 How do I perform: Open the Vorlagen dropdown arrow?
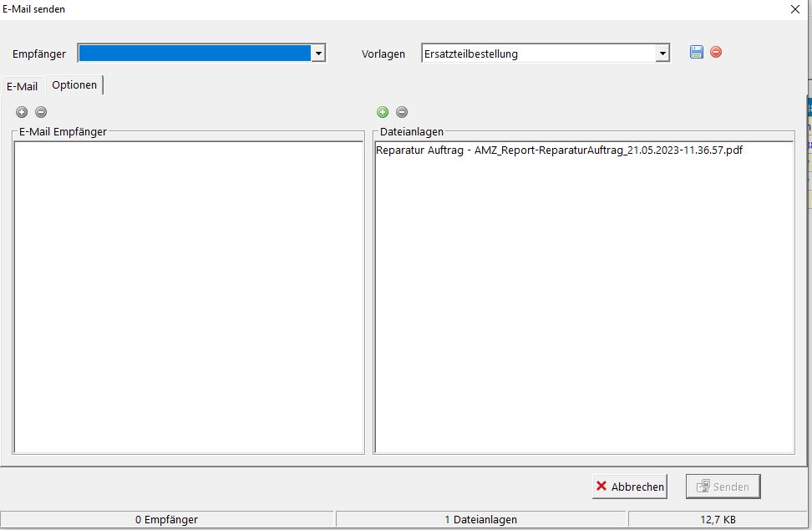click(x=662, y=54)
